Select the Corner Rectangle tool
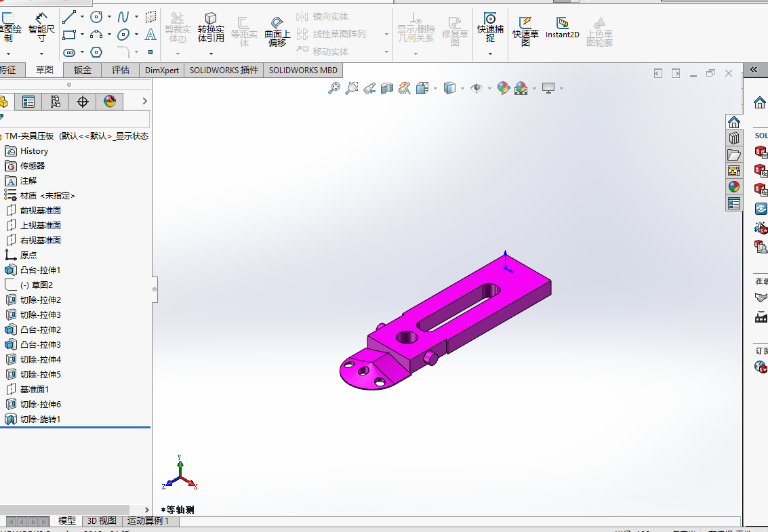Viewport: 768px width, 532px height. tap(70, 35)
